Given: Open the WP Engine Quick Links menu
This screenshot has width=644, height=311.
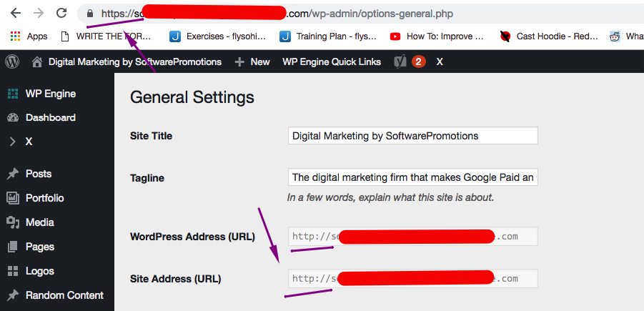Looking at the screenshot, I should (x=332, y=62).
